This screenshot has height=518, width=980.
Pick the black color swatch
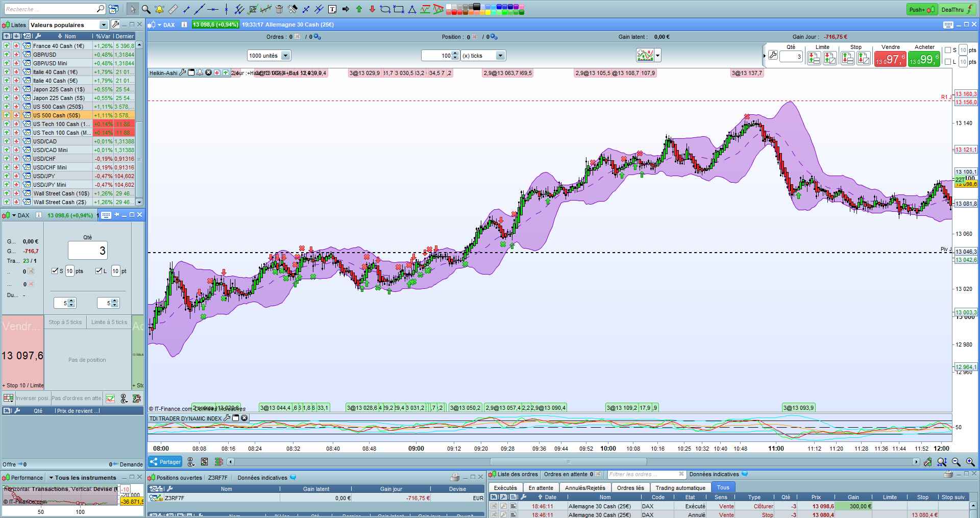point(477,7)
